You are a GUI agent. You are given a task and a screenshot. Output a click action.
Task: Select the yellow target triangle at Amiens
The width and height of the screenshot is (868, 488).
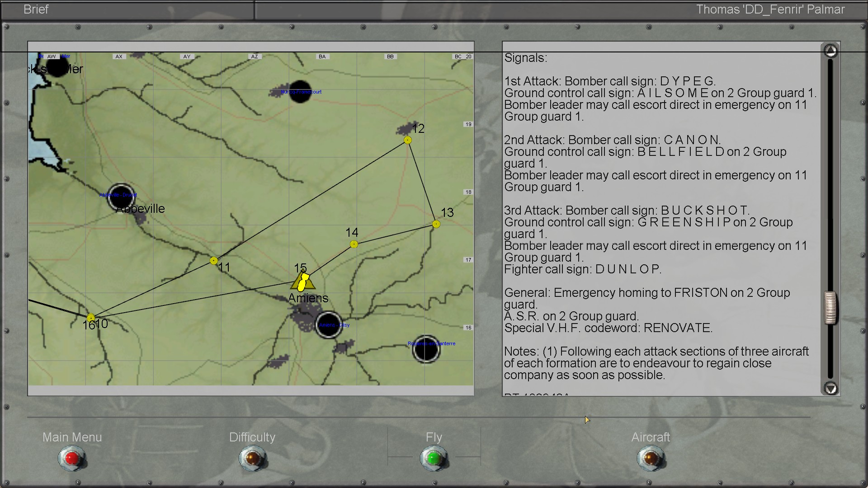pyautogui.click(x=302, y=282)
